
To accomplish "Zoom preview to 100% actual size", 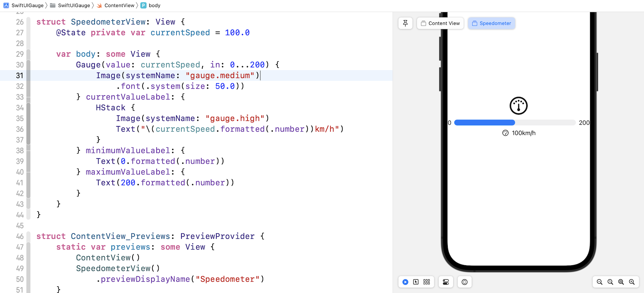I will point(610,282).
